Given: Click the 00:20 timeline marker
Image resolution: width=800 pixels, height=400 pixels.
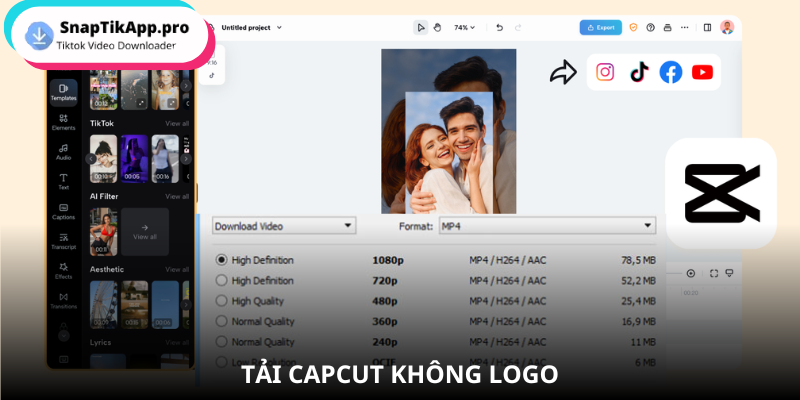Looking at the screenshot, I should click(691, 293).
